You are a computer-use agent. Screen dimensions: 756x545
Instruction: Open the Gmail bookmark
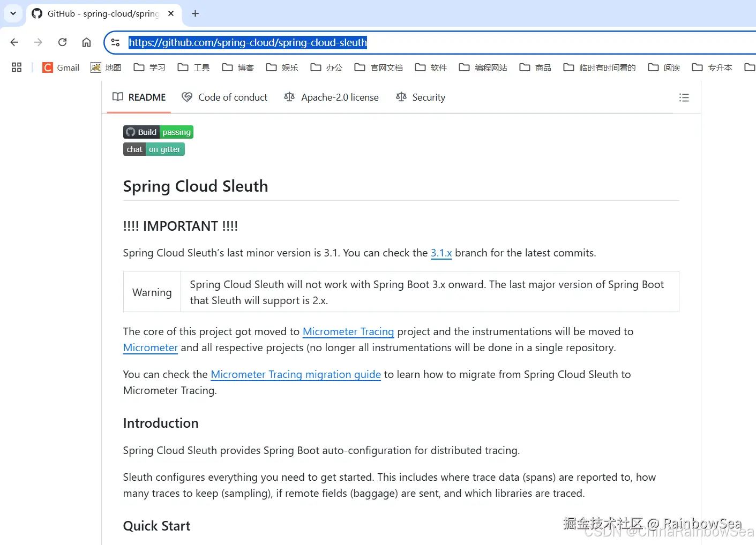(61, 67)
